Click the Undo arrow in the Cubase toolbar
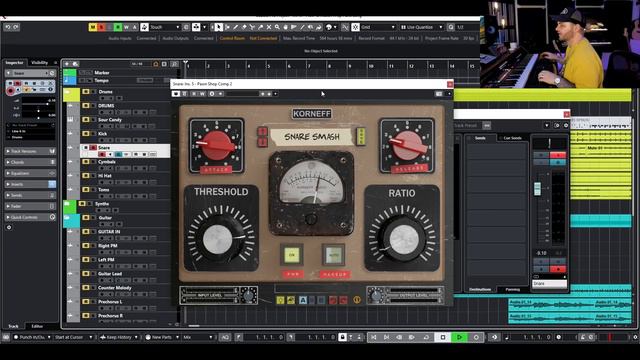 (x=8, y=27)
